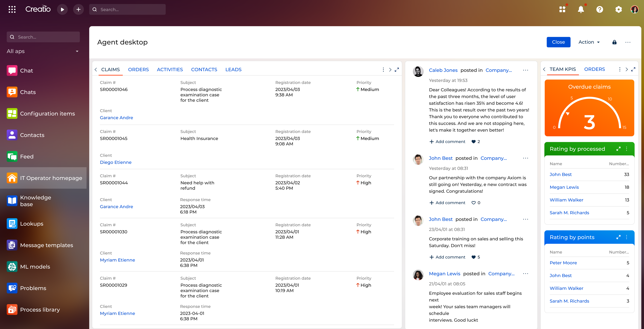The height and width of the screenshot is (329, 644).
Task: Open client link Diego Etienne
Action: click(x=115, y=162)
